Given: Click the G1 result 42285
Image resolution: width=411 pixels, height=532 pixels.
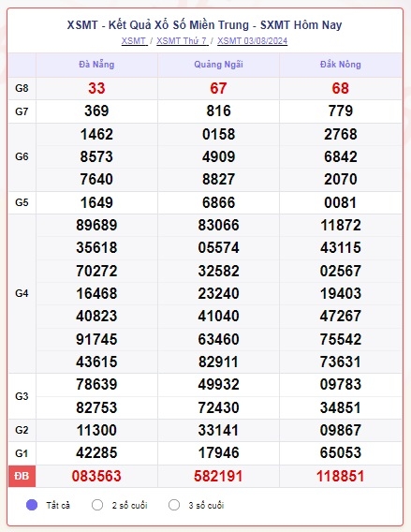Looking at the screenshot, I should point(96,453).
